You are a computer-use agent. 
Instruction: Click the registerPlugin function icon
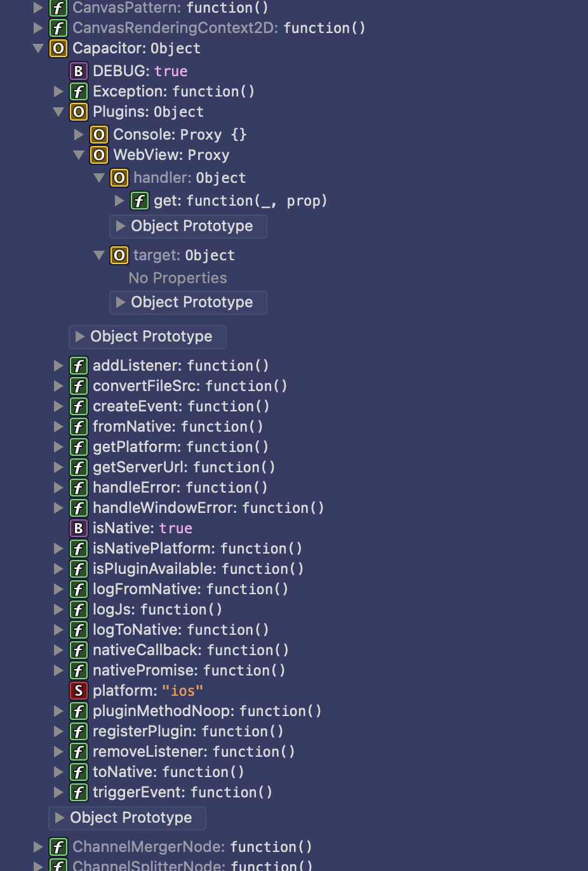(x=78, y=731)
